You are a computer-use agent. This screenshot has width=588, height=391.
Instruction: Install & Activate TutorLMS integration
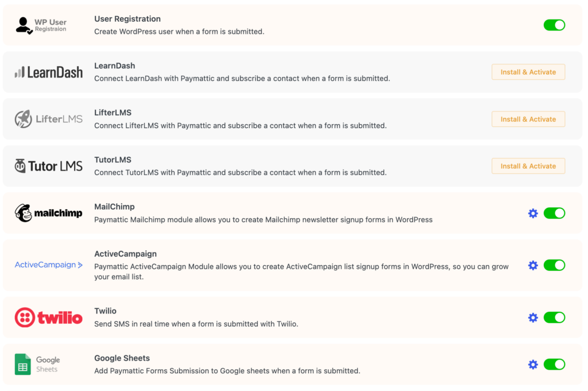point(528,166)
